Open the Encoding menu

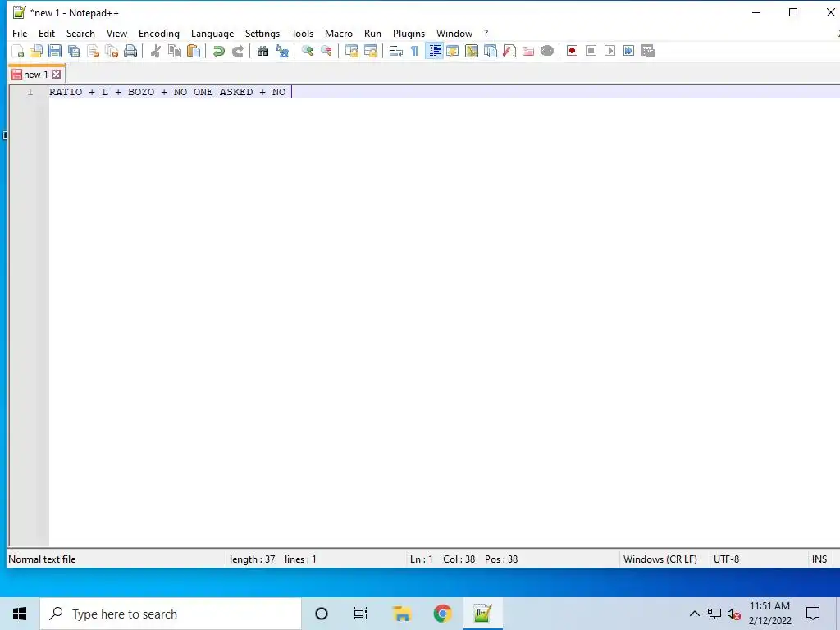pos(159,33)
